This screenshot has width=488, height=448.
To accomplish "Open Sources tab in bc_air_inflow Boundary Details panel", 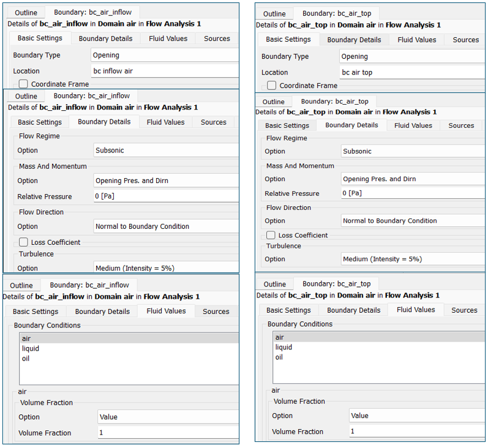I will [x=214, y=122].
